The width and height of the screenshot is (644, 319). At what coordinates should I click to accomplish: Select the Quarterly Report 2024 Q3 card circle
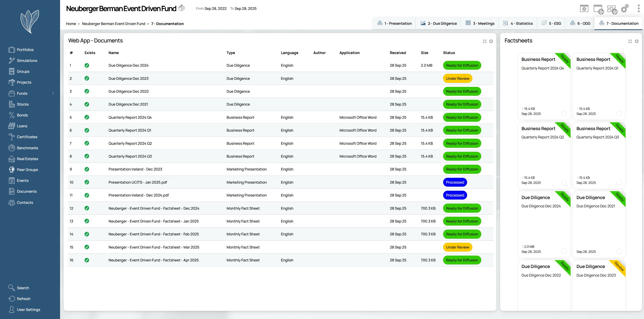[x=619, y=183]
